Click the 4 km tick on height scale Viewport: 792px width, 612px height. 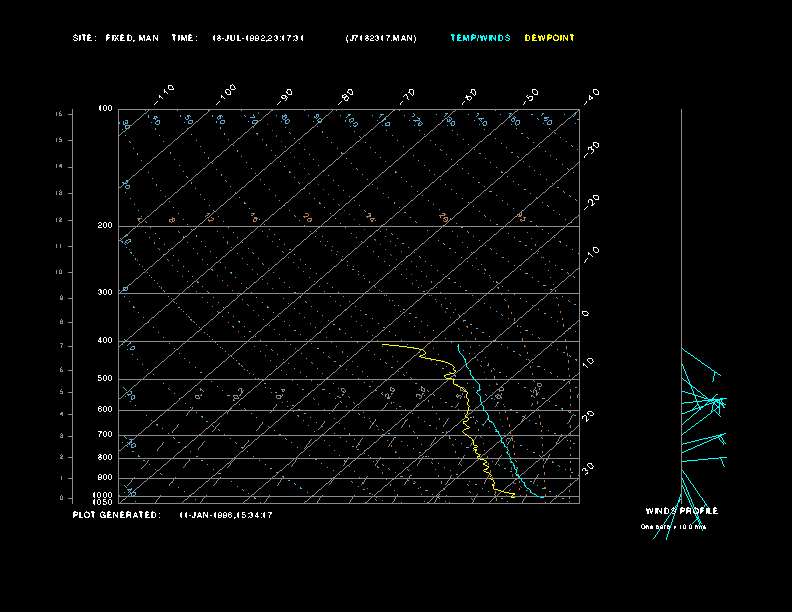tap(62, 415)
